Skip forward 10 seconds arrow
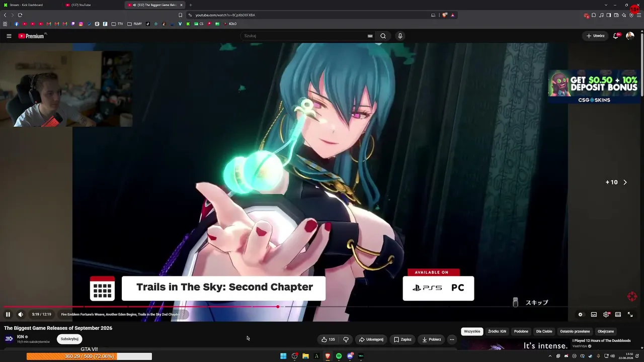The image size is (644, 362). click(625, 182)
